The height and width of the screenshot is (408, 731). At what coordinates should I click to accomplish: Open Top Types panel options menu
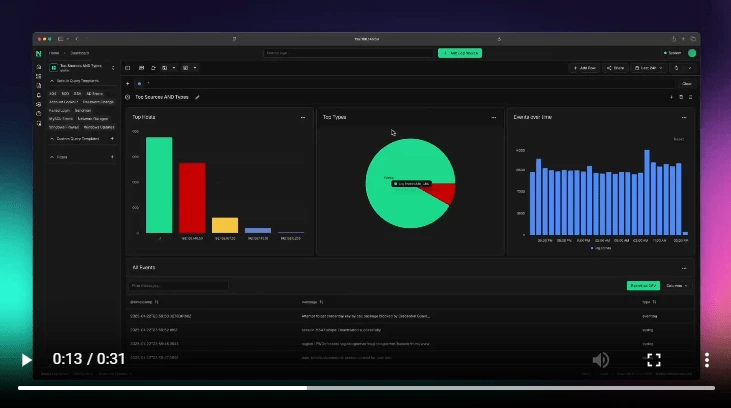tap(493, 117)
